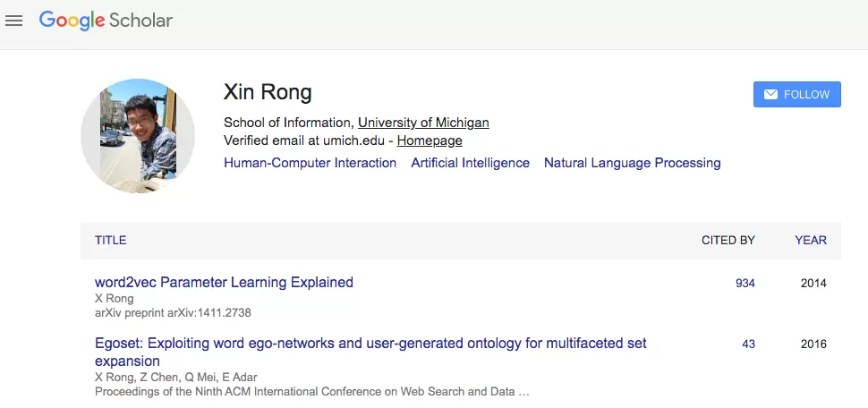
Task: Open the Egoset multifaceted set expansion paper
Action: pyautogui.click(x=370, y=353)
